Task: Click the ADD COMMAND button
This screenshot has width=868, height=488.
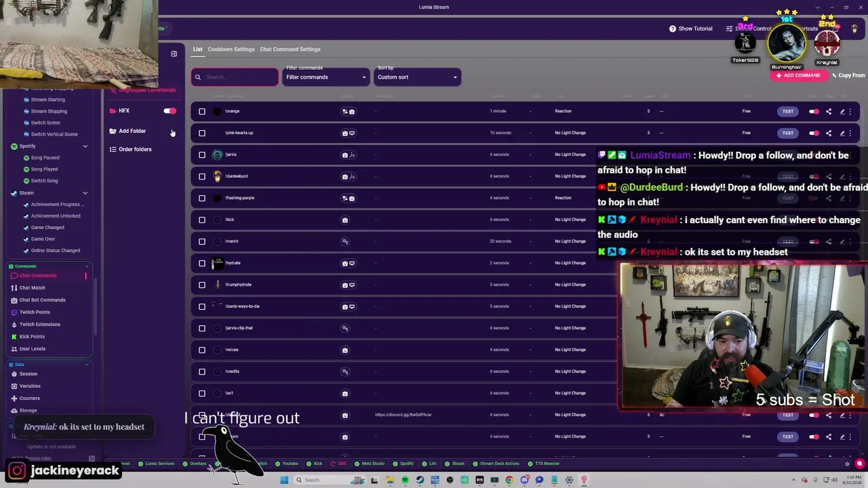Action: click(x=798, y=76)
